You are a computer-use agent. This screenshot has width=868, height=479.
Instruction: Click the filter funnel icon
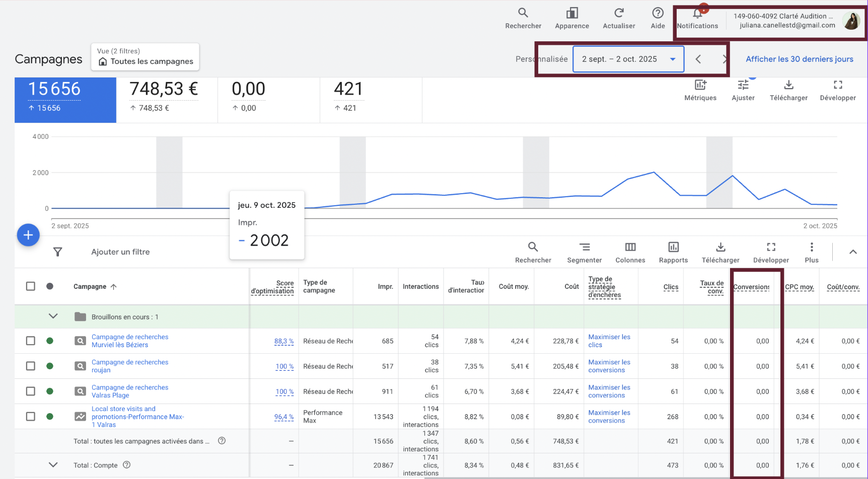(x=58, y=252)
